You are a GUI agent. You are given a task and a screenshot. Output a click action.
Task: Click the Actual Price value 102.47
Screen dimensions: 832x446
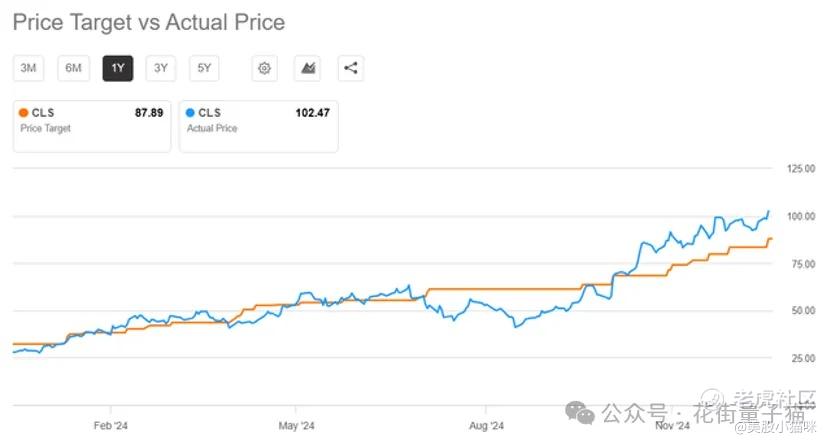312,113
